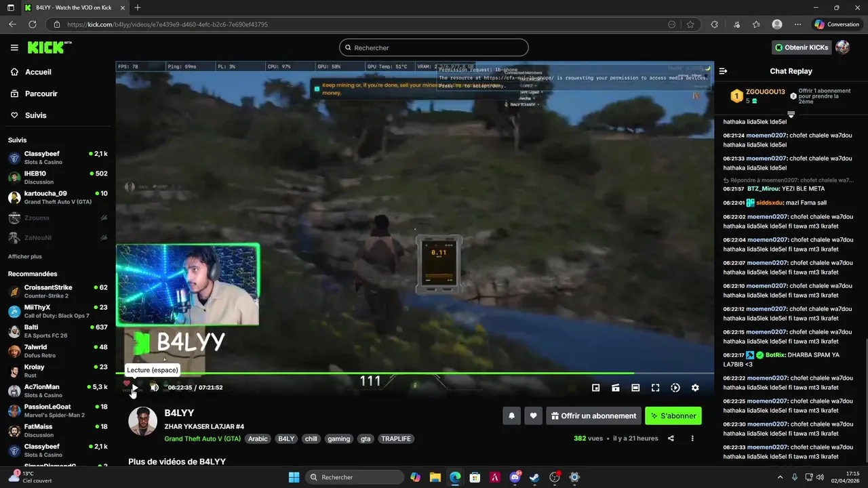Select the gaming tag
Image resolution: width=868 pixels, height=488 pixels.
(x=339, y=439)
